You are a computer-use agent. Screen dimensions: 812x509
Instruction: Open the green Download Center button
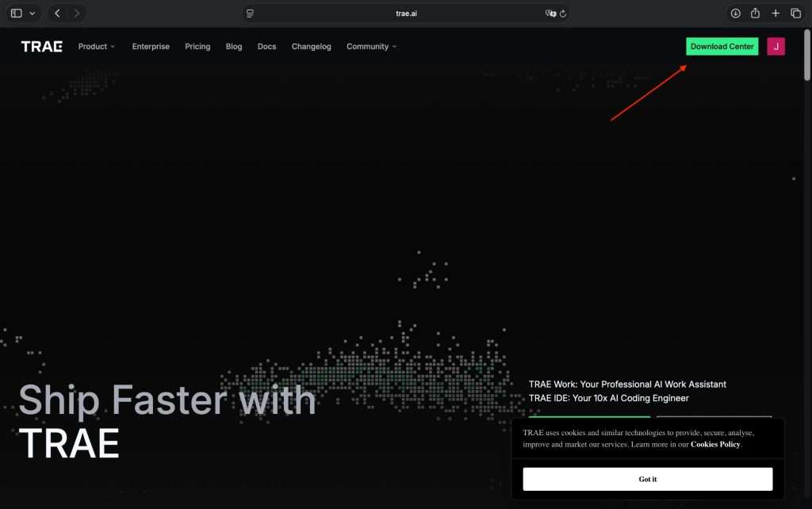[722, 47]
